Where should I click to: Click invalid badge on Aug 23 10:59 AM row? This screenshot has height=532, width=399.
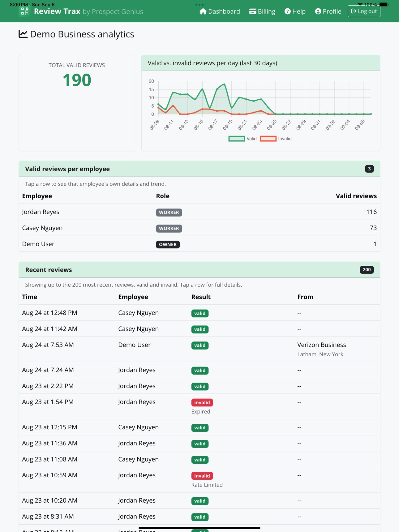click(x=202, y=476)
